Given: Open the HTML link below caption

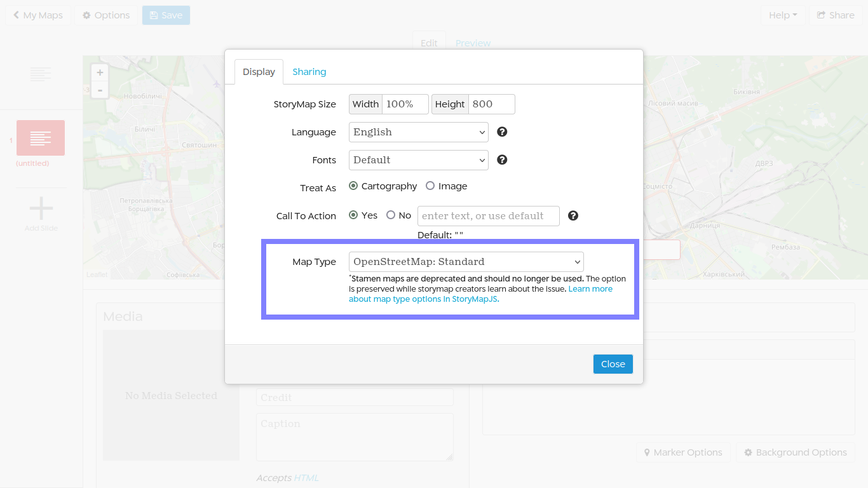Looking at the screenshot, I should coord(306,478).
